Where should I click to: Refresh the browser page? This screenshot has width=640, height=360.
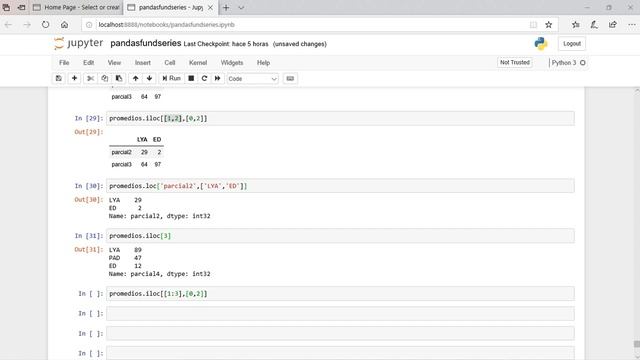tap(45, 25)
